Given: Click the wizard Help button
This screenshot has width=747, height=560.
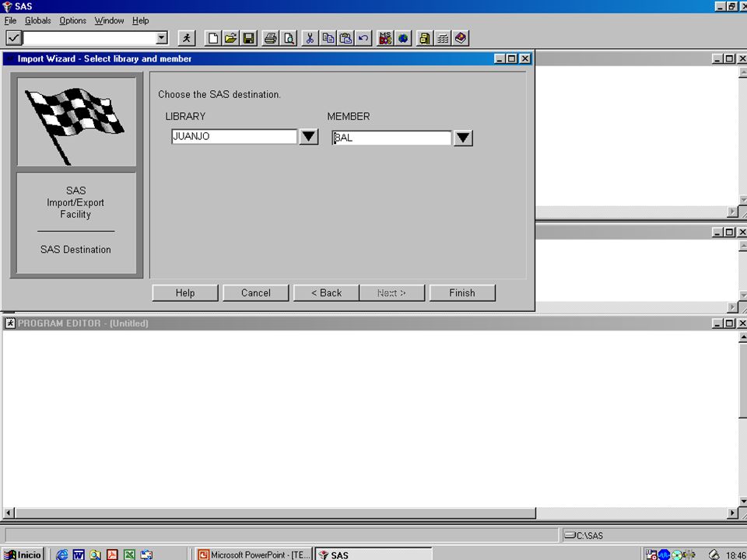Looking at the screenshot, I should tap(185, 293).
